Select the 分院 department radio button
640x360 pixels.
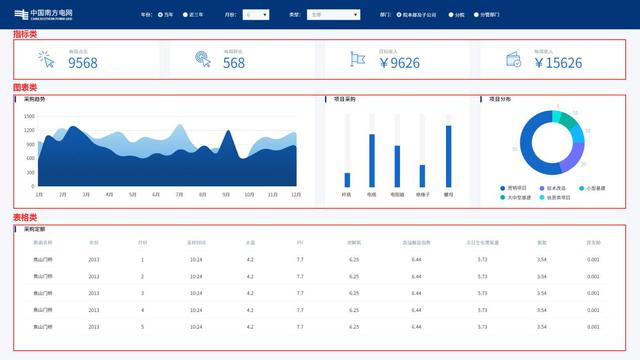click(x=451, y=15)
